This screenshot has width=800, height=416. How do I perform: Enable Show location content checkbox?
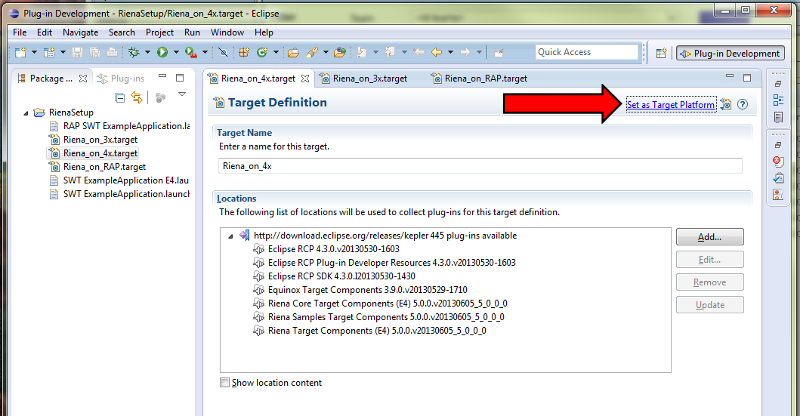(x=224, y=382)
